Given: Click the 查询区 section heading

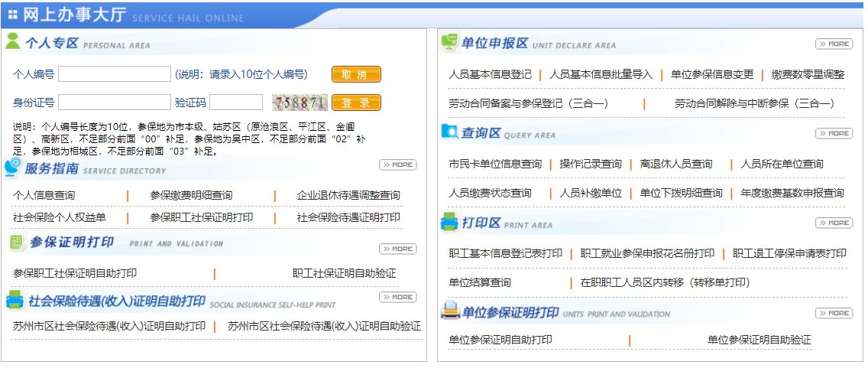Looking at the screenshot, I should click(x=481, y=132).
